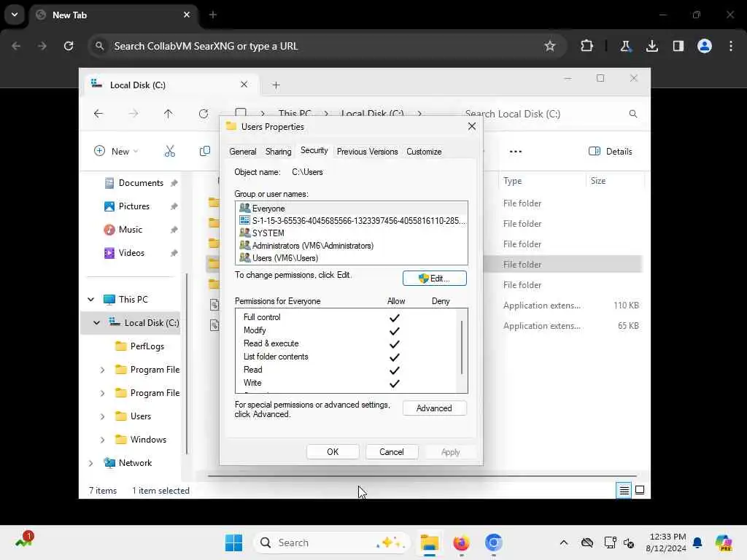Click the taskbar Search box
Screen dimensions: 747x560
pyautogui.click(x=332, y=542)
